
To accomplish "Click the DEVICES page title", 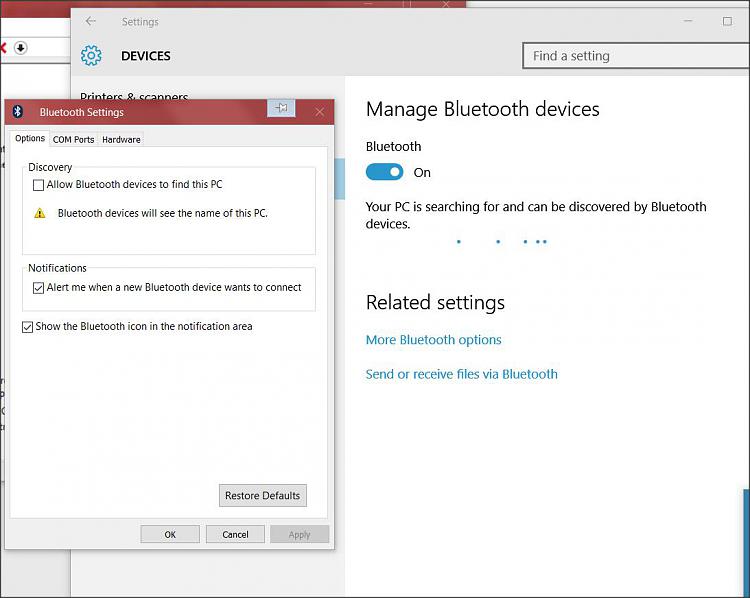I will [x=146, y=56].
